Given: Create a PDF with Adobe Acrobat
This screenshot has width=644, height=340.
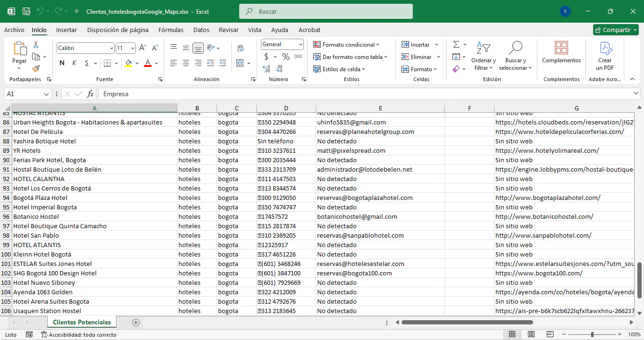Looking at the screenshot, I should coord(605,56).
